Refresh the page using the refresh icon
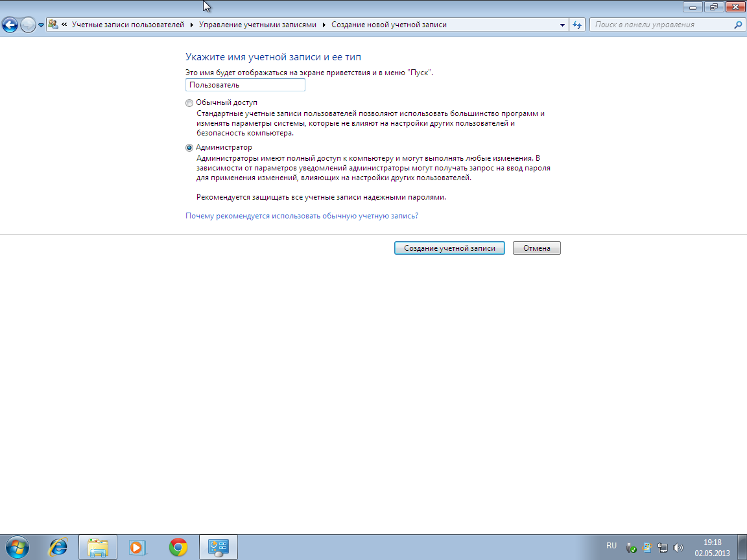Screen dimensions: 747x560 (x=577, y=25)
